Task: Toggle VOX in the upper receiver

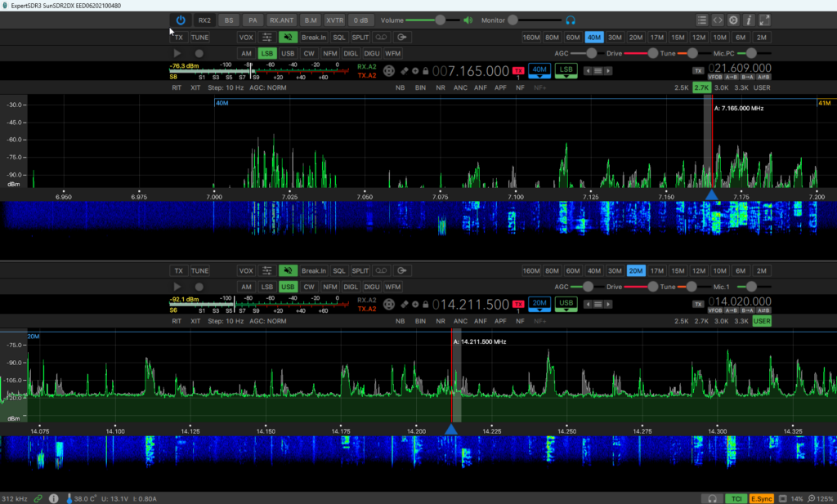Action: (x=246, y=37)
